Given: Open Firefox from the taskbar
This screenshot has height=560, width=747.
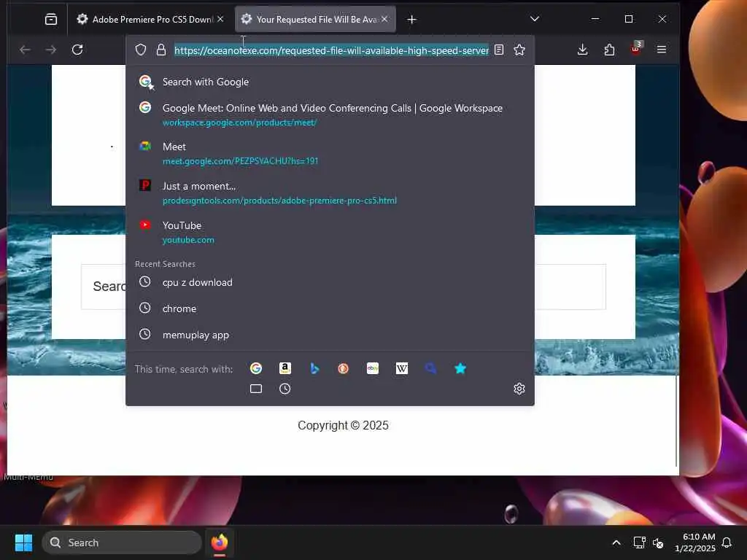Looking at the screenshot, I should click(219, 542).
